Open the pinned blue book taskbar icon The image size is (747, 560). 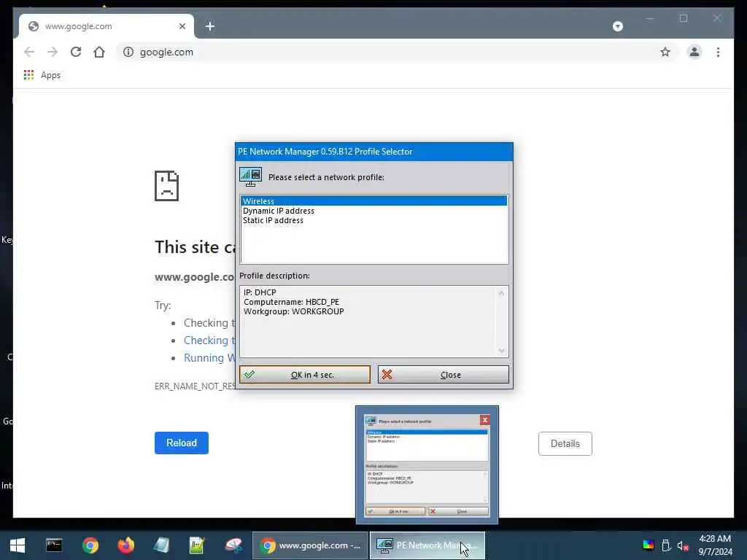tap(161, 545)
